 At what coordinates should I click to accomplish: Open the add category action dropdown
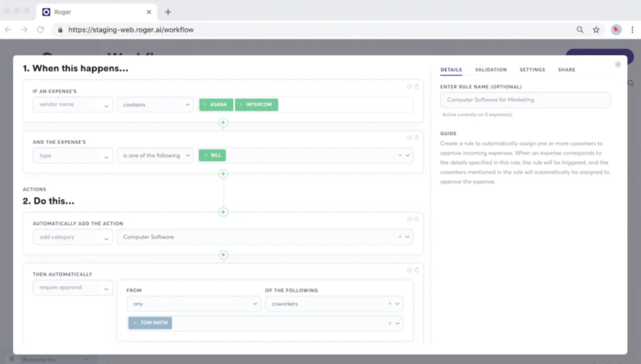(73, 237)
